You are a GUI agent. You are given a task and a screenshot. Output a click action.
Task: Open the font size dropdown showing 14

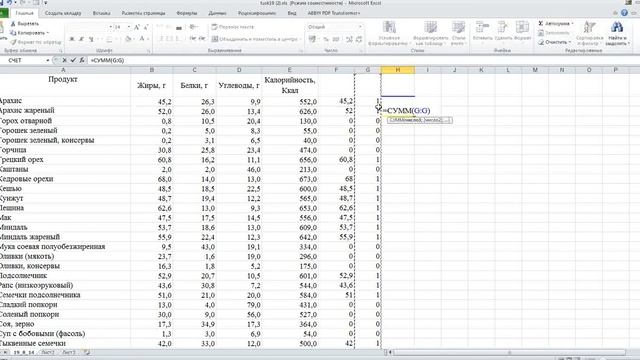click(129, 27)
